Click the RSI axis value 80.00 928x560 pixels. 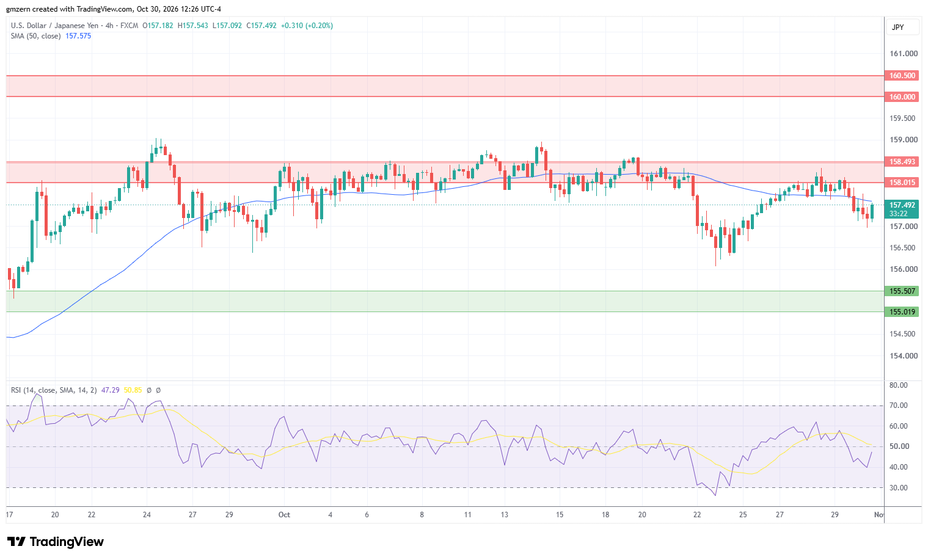point(899,385)
